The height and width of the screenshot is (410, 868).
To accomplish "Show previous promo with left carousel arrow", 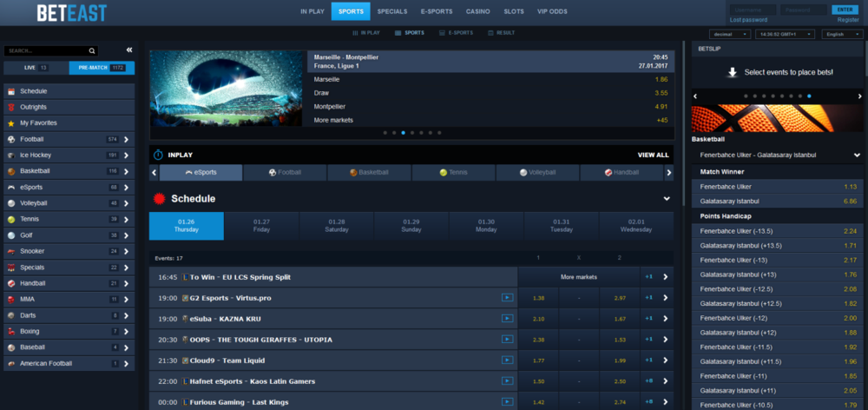I will tap(695, 96).
